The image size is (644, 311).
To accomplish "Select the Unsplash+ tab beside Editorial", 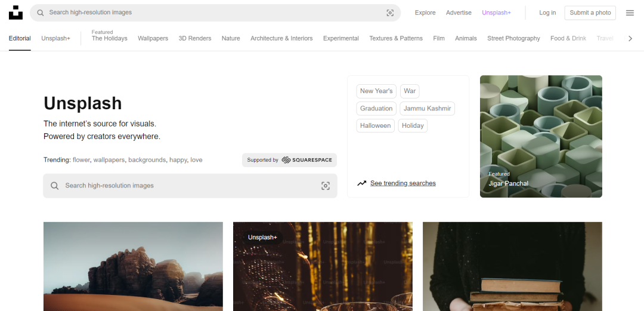I will [x=55, y=38].
